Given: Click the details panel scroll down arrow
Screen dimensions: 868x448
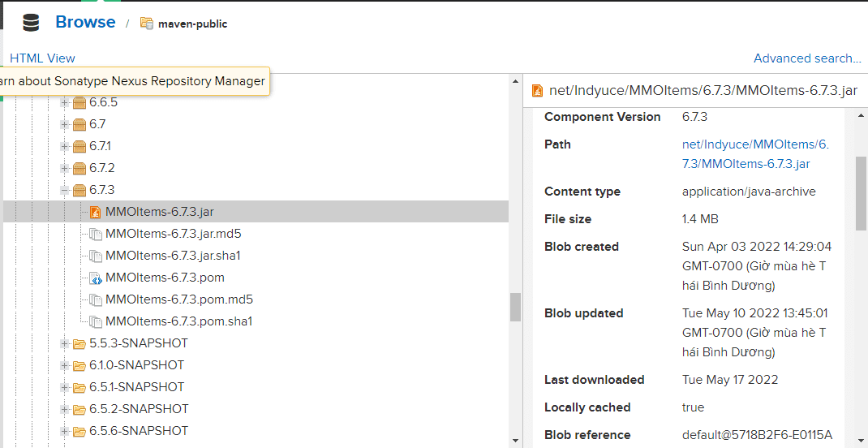Looking at the screenshot, I should coord(861,441).
